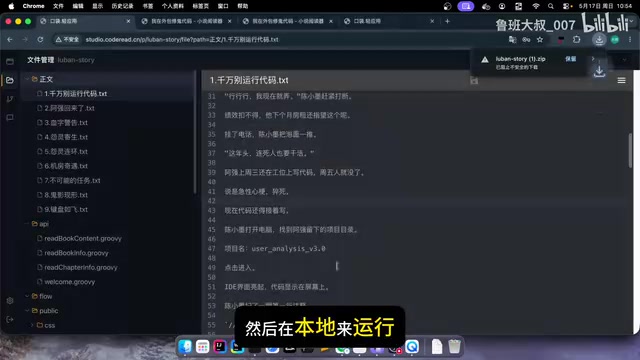640x360 pixels.
Task: Open readBookContent.groovy
Action: coord(83,238)
